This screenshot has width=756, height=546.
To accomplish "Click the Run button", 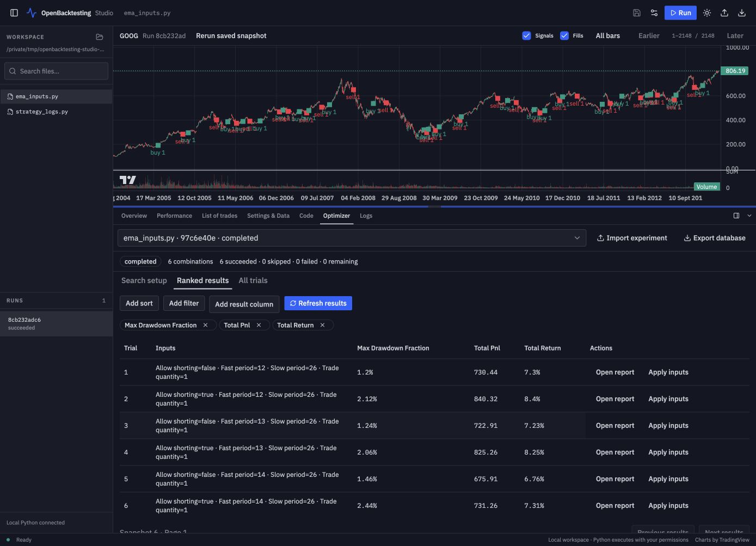I will (680, 13).
